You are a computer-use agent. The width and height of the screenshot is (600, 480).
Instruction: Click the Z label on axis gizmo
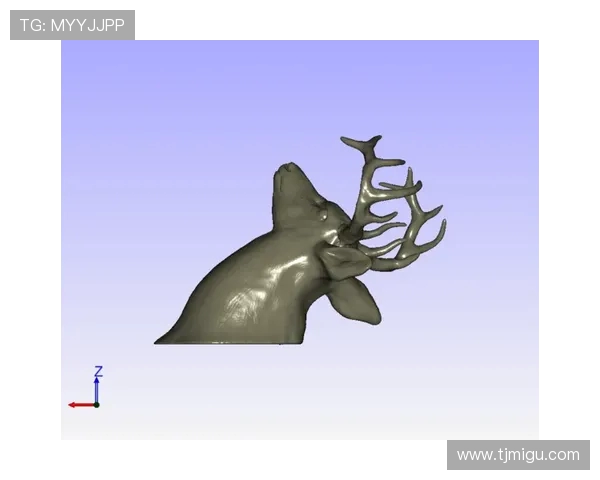(98, 372)
